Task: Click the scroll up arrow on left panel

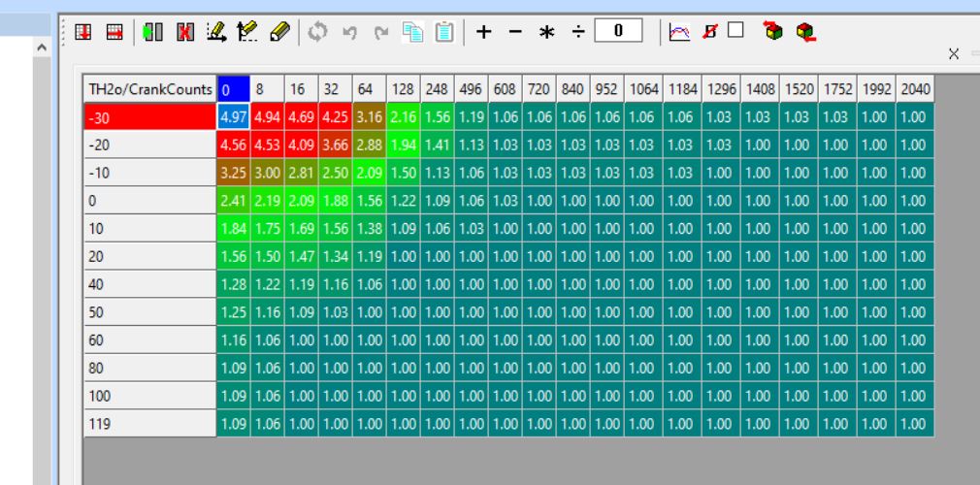Action: 41,48
